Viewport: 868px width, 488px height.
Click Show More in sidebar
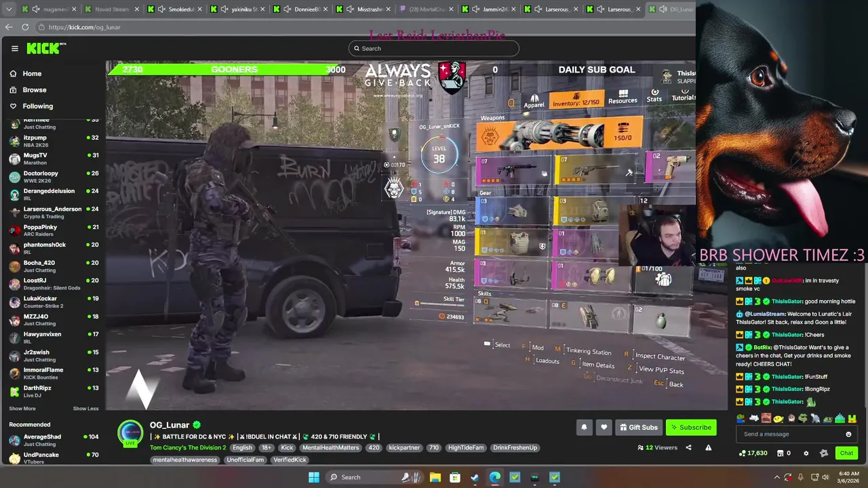click(x=22, y=409)
